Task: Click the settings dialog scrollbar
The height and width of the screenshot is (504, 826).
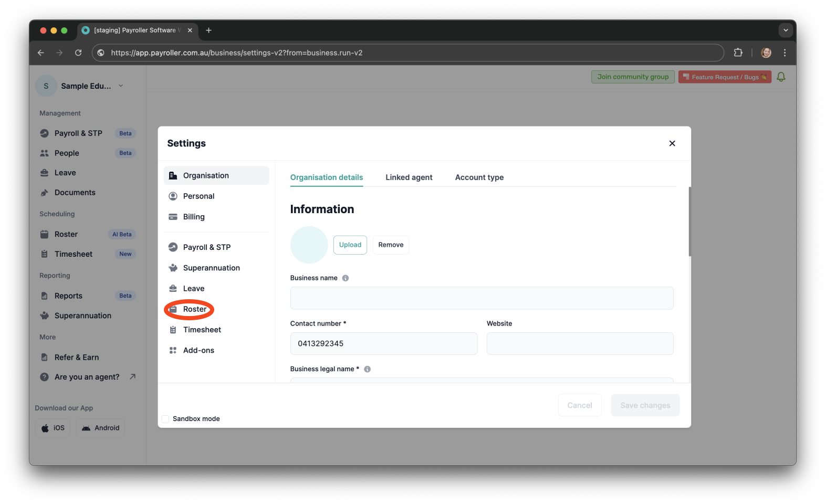Action: pyautogui.click(x=689, y=222)
